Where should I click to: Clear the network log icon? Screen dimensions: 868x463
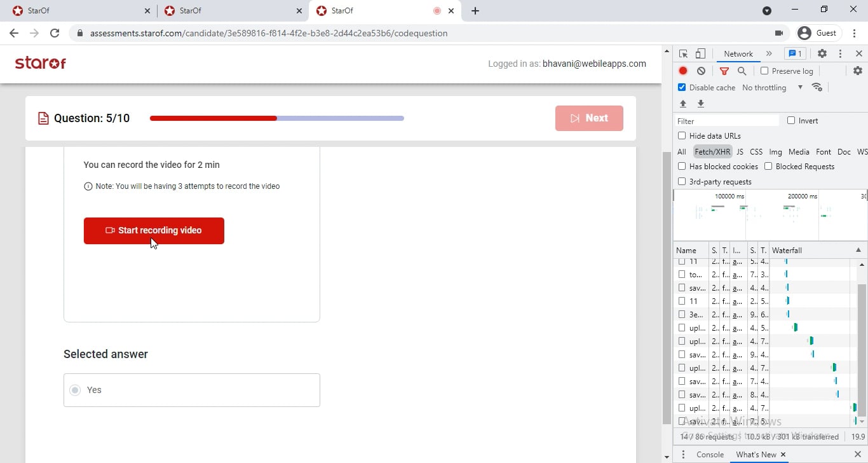pos(701,71)
